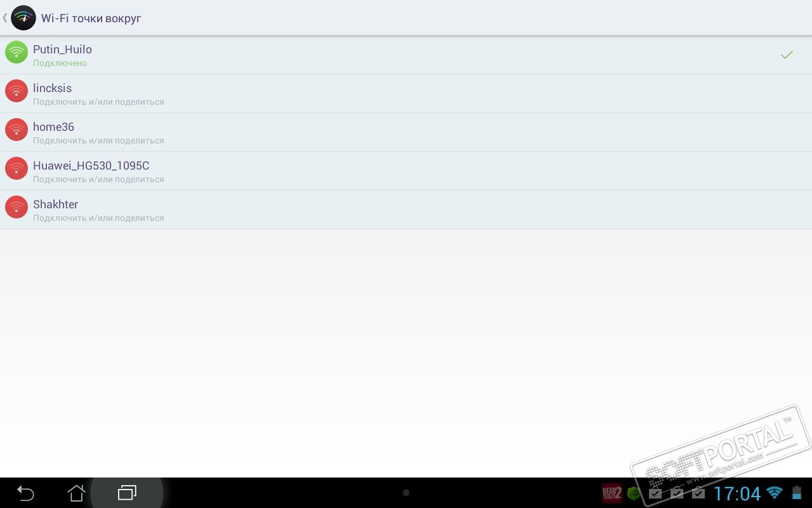Tap the red Wi-Fi icon beside home36
The height and width of the screenshot is (508, 812).
(16, 130)
